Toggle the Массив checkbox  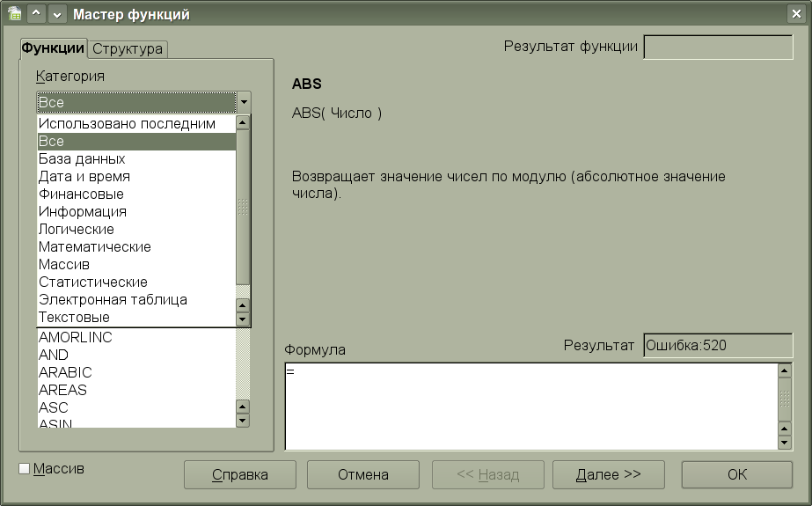click(x=25, y=469)
